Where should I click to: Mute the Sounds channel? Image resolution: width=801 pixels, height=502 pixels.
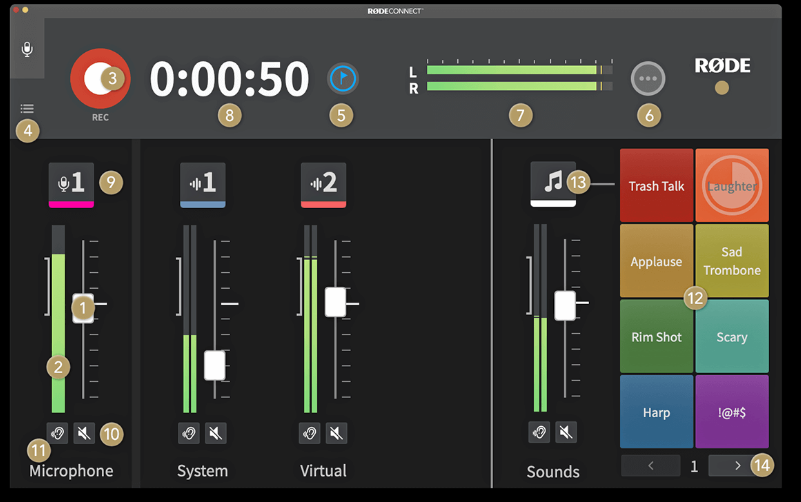(x=566, y=432)
